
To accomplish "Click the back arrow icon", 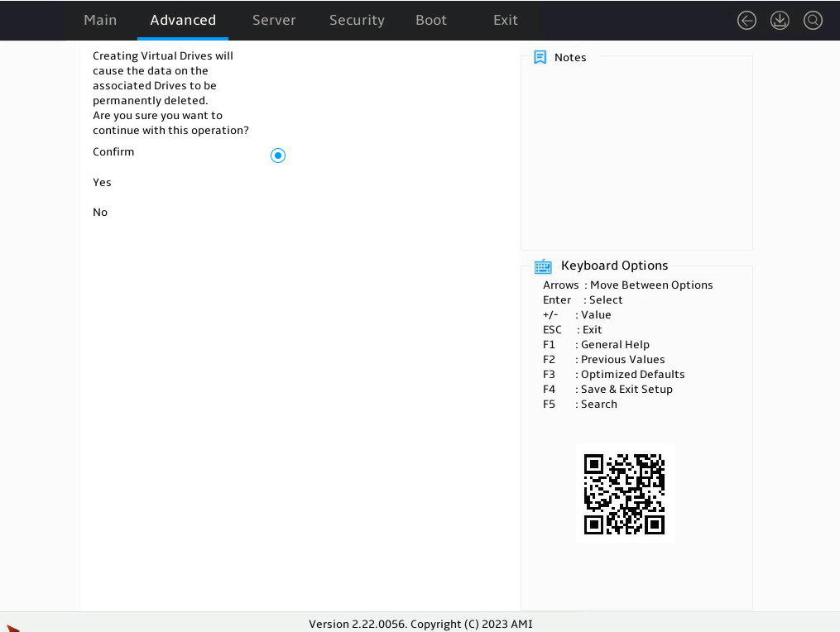I will click(x=746, y=21).
